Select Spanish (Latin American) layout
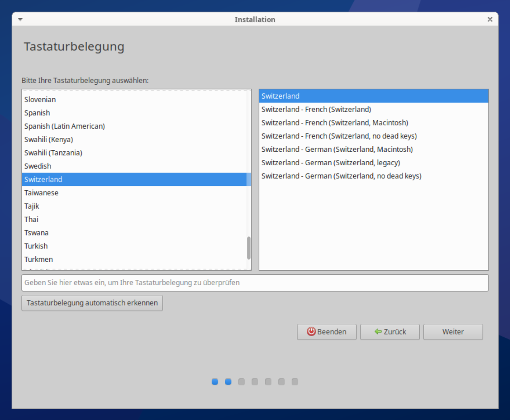The image size is (510, 420). (x=64, y=126)
